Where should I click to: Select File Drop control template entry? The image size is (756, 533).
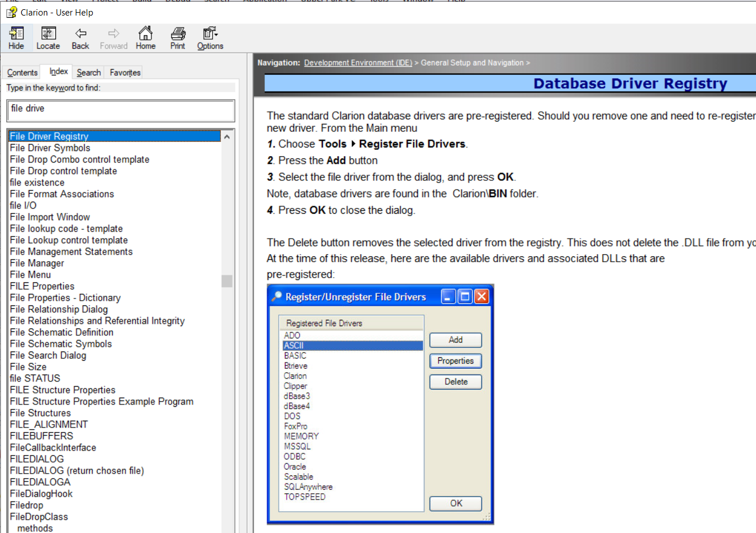pos(63,171)
